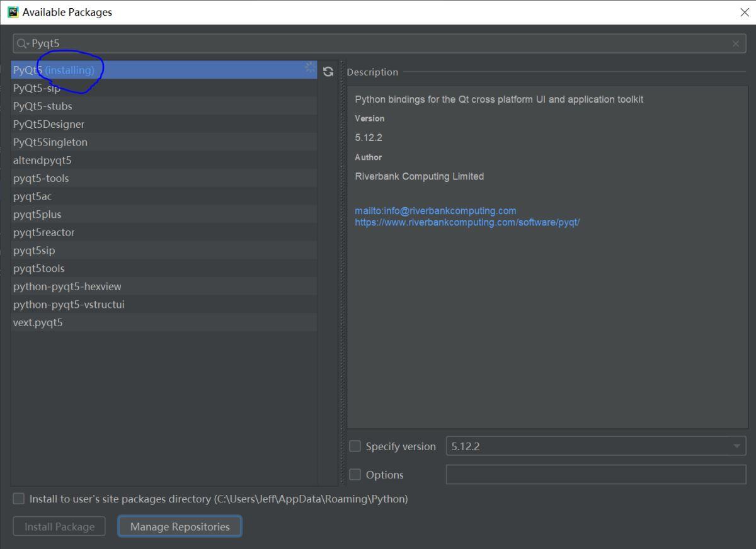Click the search magnifier icon
This screenshot has width=756, height=549.
coord(20,43)
